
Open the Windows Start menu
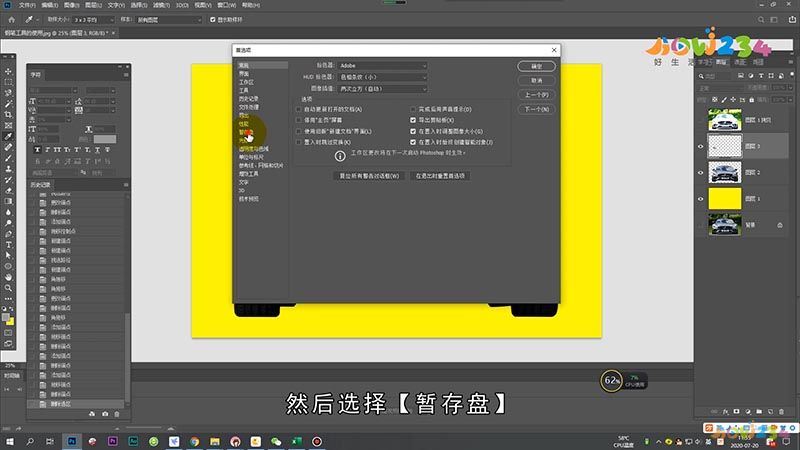pyautogui.click(x=10, y=441)
